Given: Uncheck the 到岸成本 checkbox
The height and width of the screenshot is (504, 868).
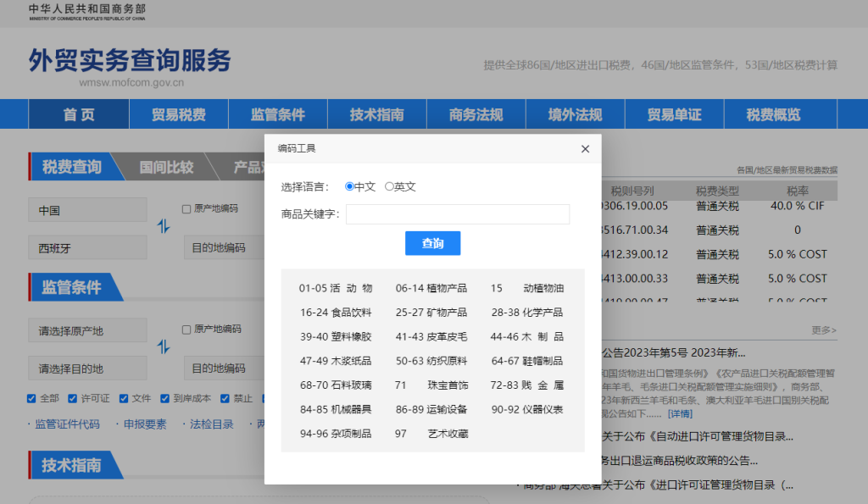Looking at the screenshot, I should point(164,398).
